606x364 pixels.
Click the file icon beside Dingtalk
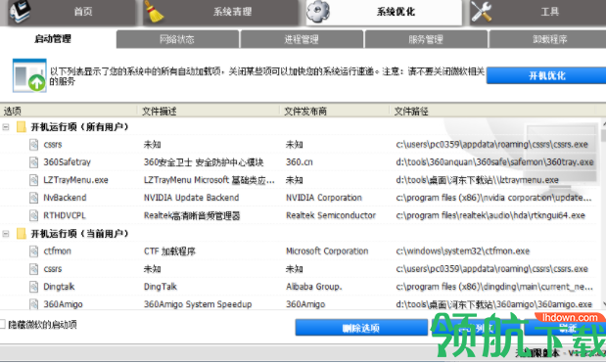point(34,287)
